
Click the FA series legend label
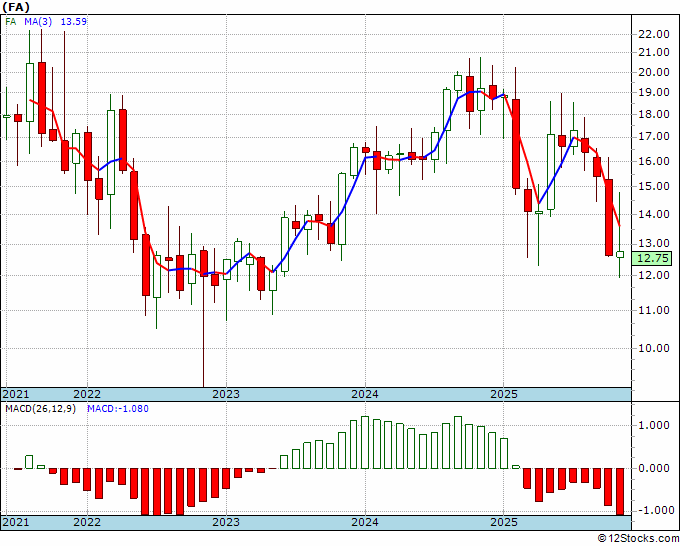(11, 22)
